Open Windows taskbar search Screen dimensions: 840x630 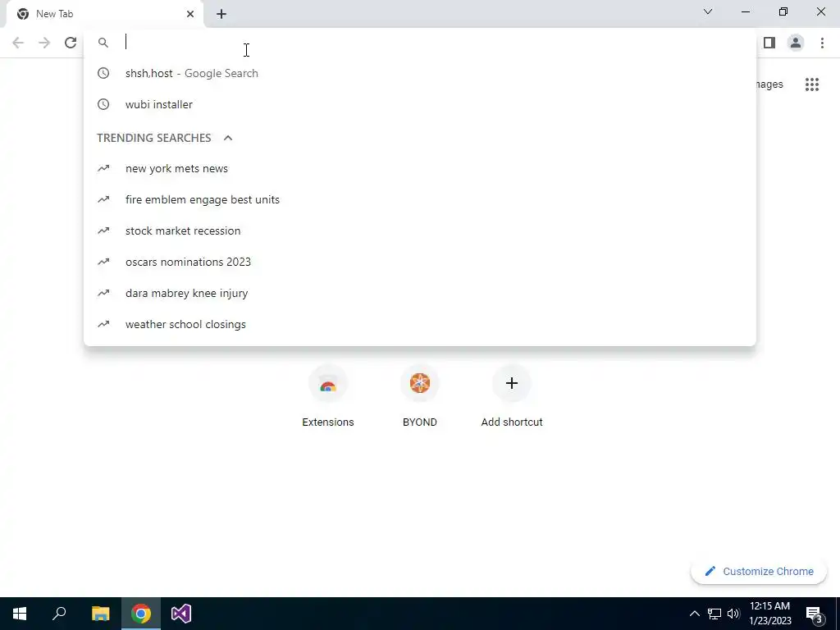coord(59,614)
